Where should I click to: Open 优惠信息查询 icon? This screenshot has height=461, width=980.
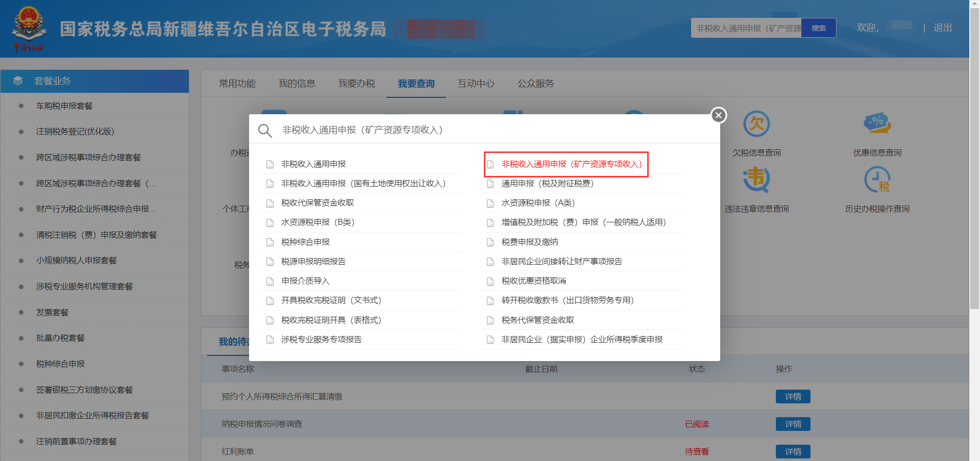[877, 124]
